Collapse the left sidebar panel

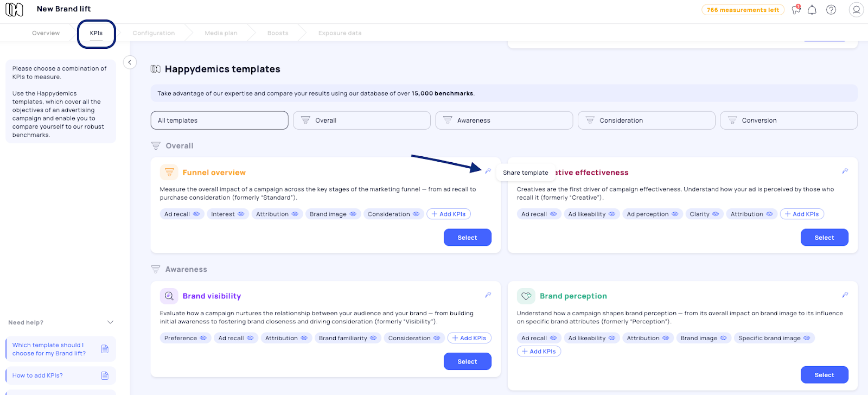(x=130, y=62)
